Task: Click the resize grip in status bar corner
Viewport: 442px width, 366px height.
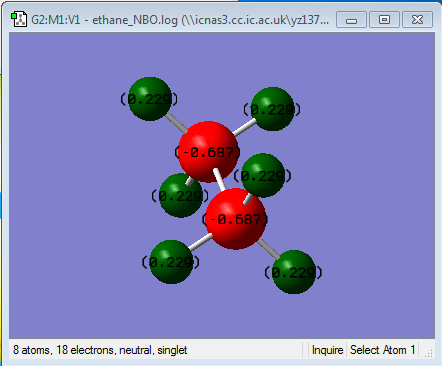Action: (429, 353)
